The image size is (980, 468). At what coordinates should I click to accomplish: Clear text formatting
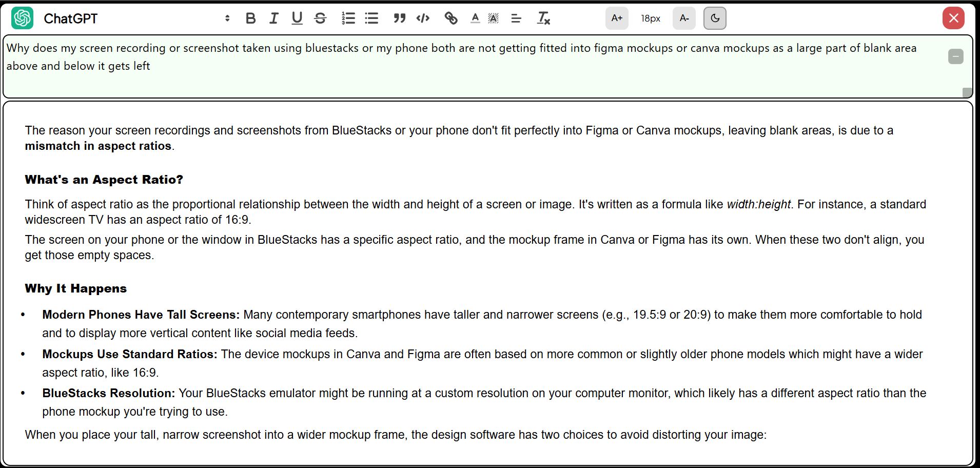(x=543, y=18)
